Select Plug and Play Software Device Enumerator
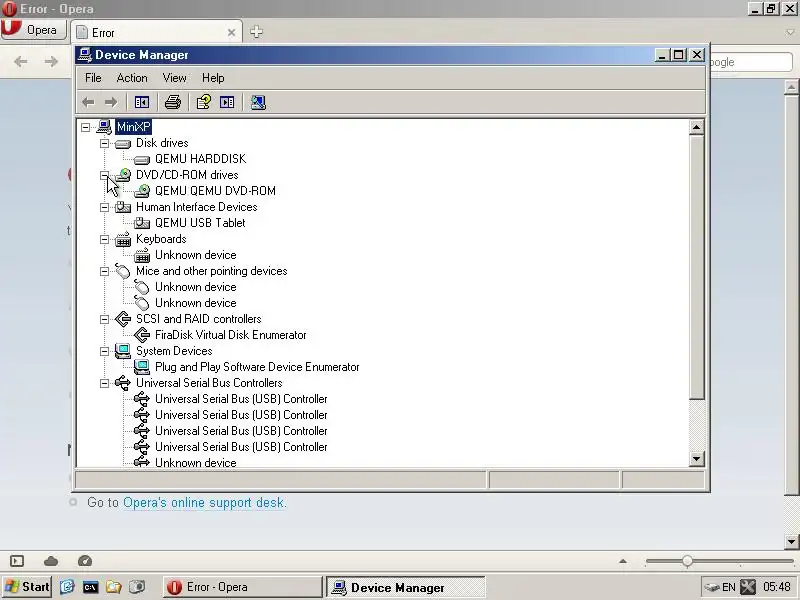 257,367
